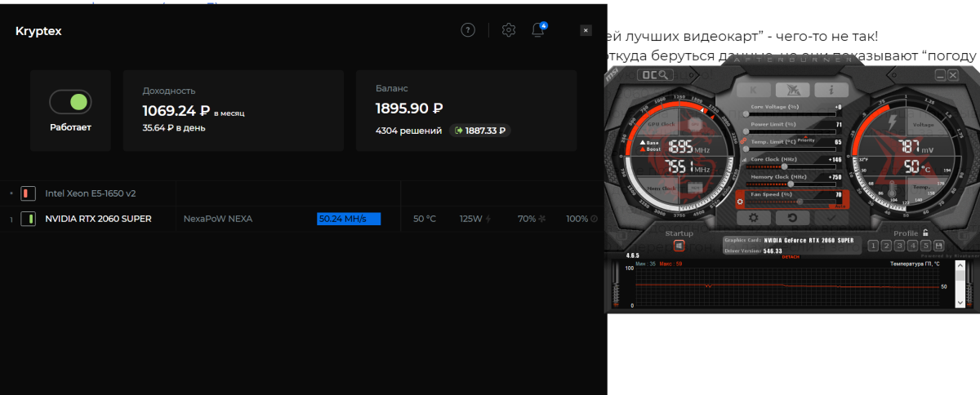Viewport: 980px width, 395px height.
Task: Click Afterburner DETACH monitor link
Action: pyautogui.click(x=791, y=257)
